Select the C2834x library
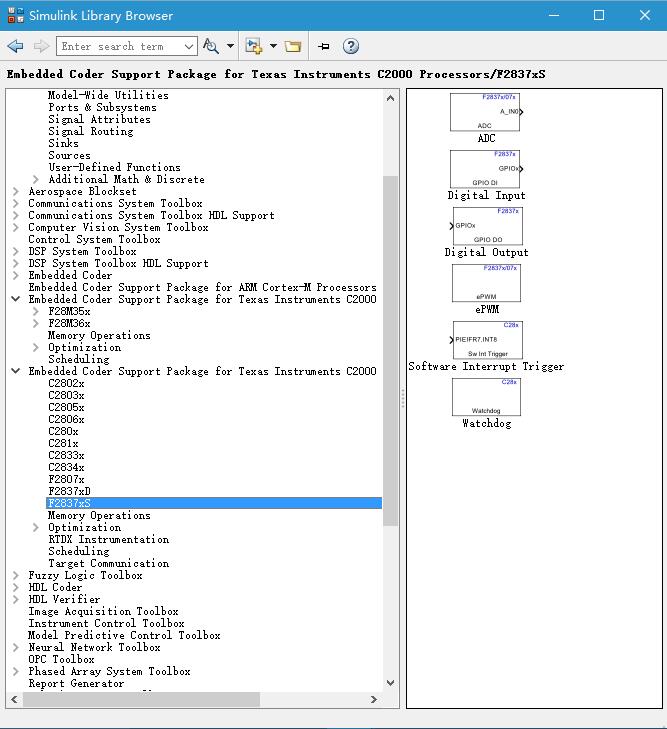This screenshot has height=729, width=667. [66, 467]
